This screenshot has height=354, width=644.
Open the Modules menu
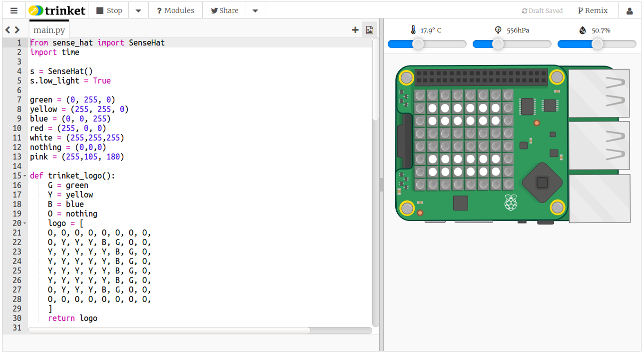175,9
